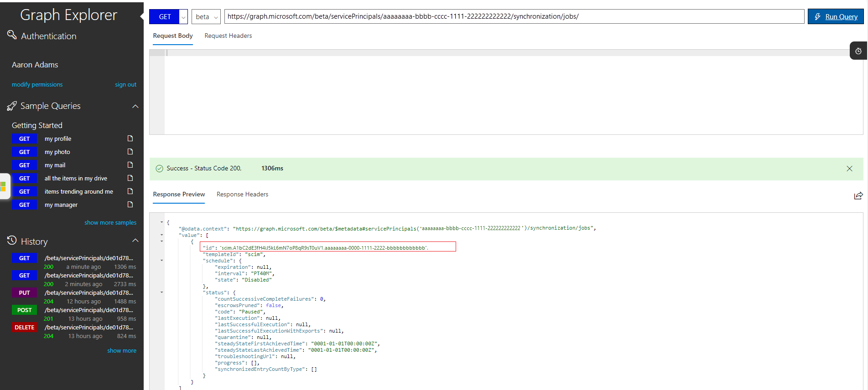This screenshot has width=868, height=390.
Task: Select the "my manager" sample query
Action: pos(61,205)
